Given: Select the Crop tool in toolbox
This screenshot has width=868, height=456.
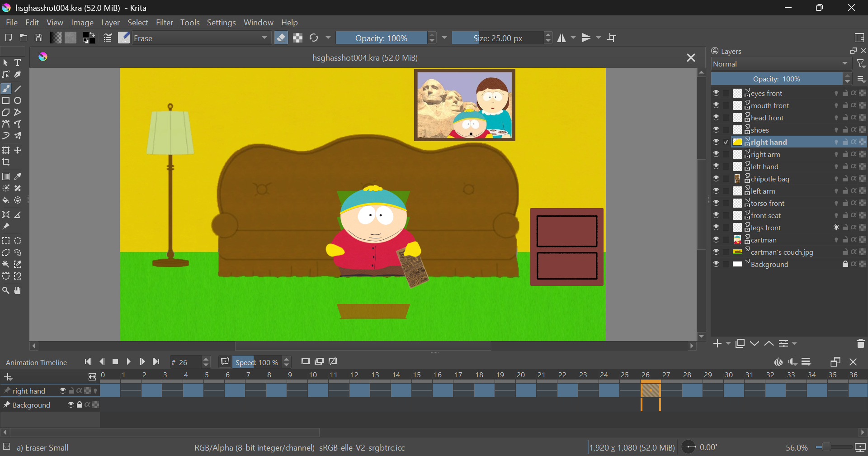Looking at the screenshot, I should coord(6,162).
